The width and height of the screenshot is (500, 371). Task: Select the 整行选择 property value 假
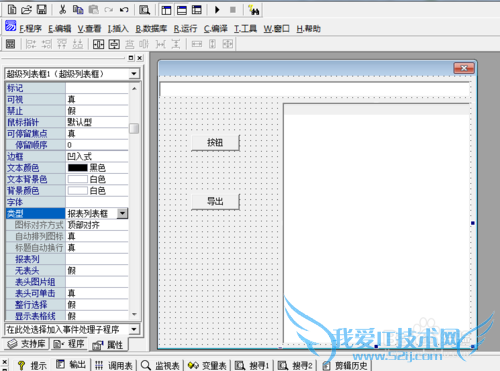pyautogui.click(x=97, y=305)
